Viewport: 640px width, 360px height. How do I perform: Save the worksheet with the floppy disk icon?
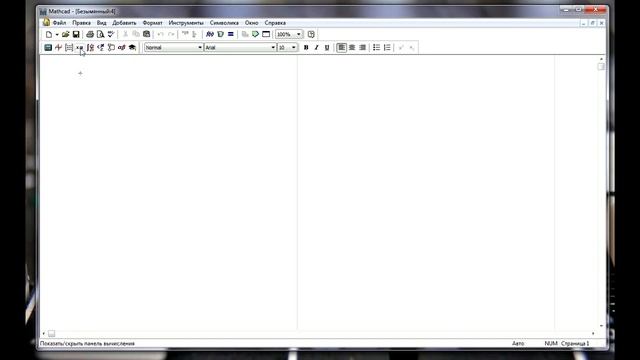point(76,34)
